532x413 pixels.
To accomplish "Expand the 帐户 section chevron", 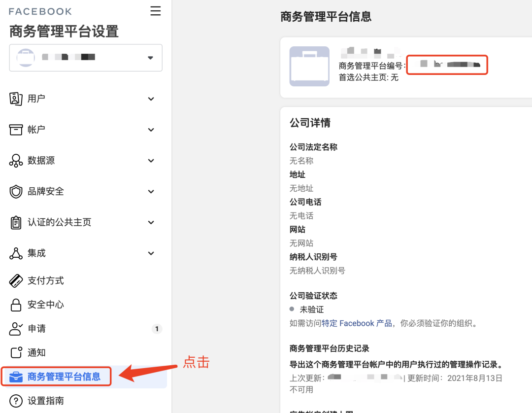I will (151, 130).
